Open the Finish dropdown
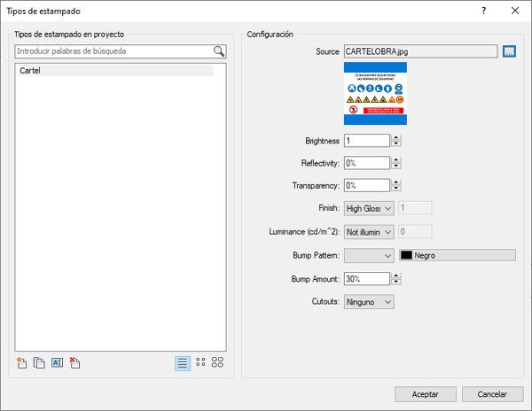 pos(368,208)
